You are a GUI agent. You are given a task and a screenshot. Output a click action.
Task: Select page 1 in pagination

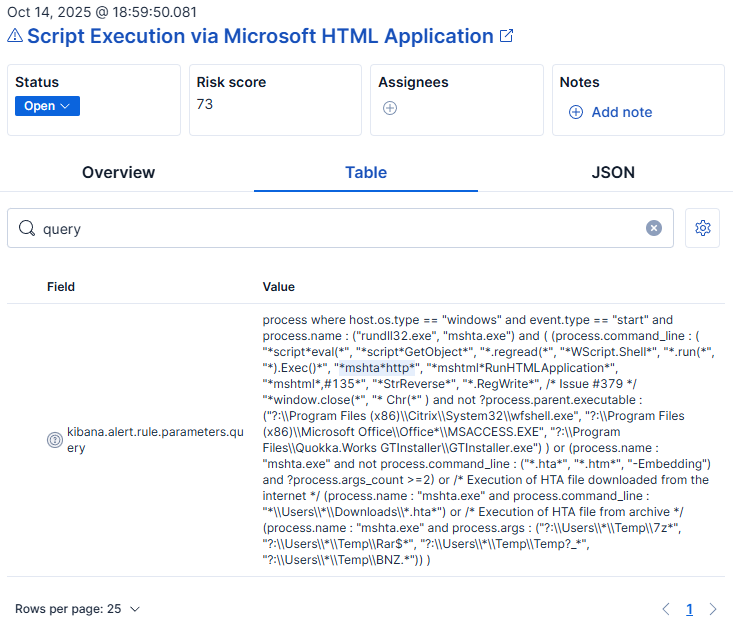[x=689, y=609]
